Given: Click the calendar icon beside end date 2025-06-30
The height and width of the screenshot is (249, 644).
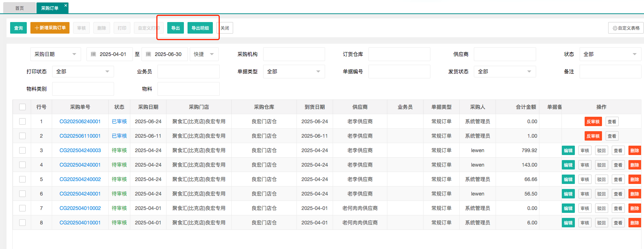Looking at the screenshot, I should [148, 54].
